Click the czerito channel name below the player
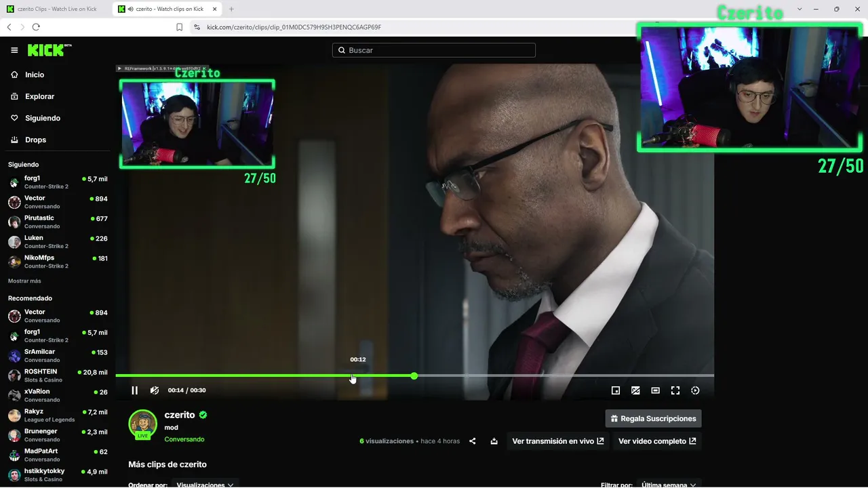Image resolution: width=868 pixels, height=488 pixels. (180, 415)
